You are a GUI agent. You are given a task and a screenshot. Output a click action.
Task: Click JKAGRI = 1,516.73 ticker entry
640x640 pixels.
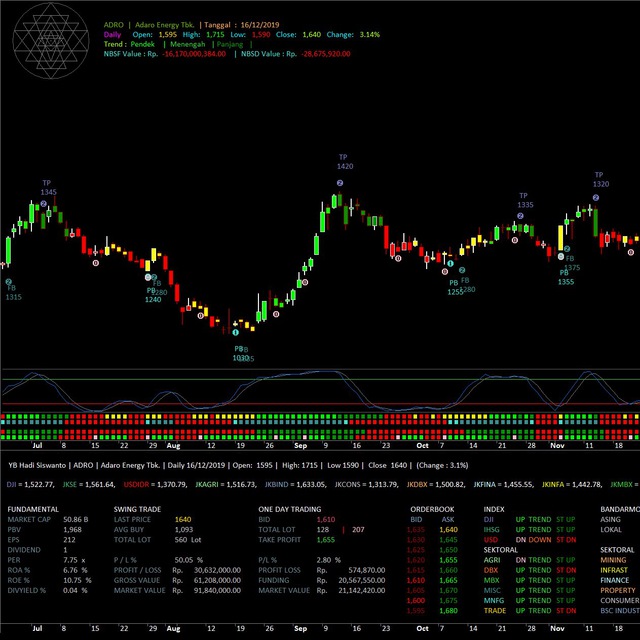tap(226, 484)
